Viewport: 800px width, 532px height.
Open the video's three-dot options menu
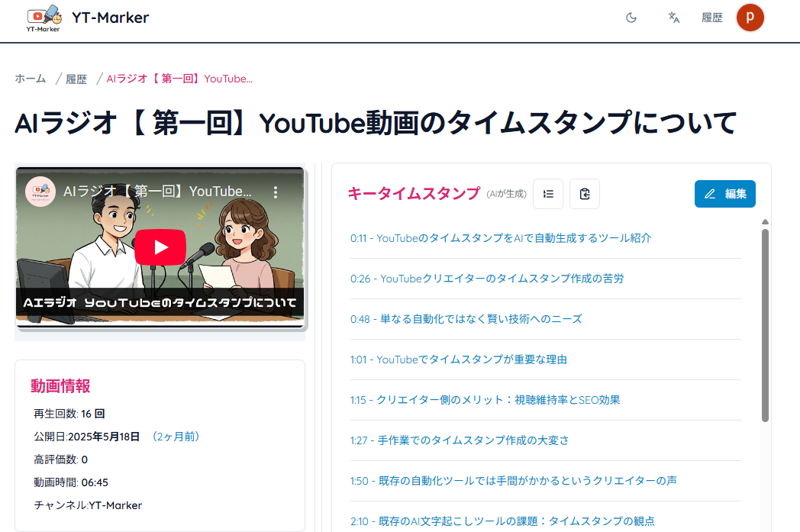pos(276,192)
